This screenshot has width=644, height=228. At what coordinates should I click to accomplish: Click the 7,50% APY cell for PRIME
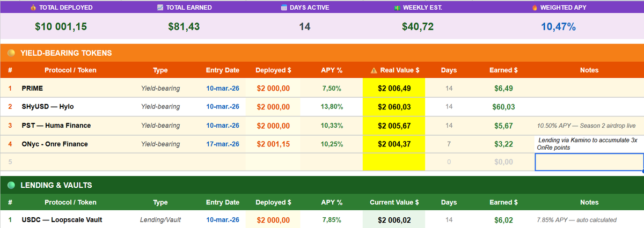[332, 89]
